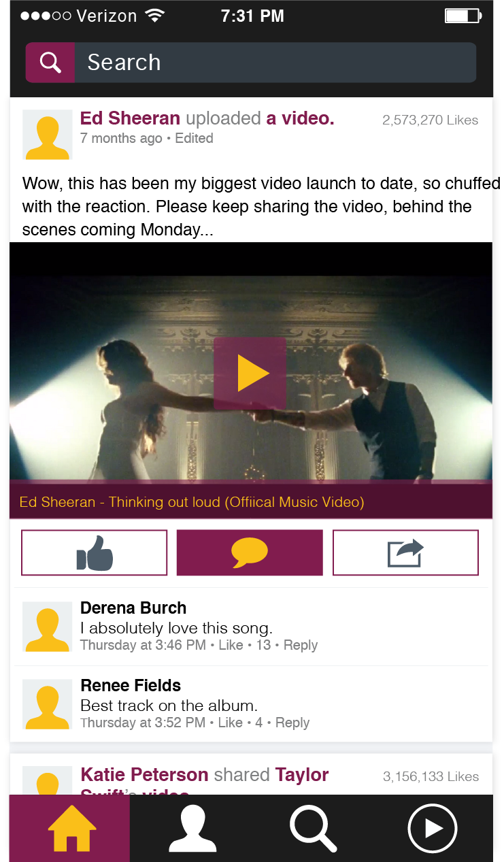The width and height of the screenshot is (504, 862).
Task: Open the Videos tab play-circle icon
Action: [433, 828]
